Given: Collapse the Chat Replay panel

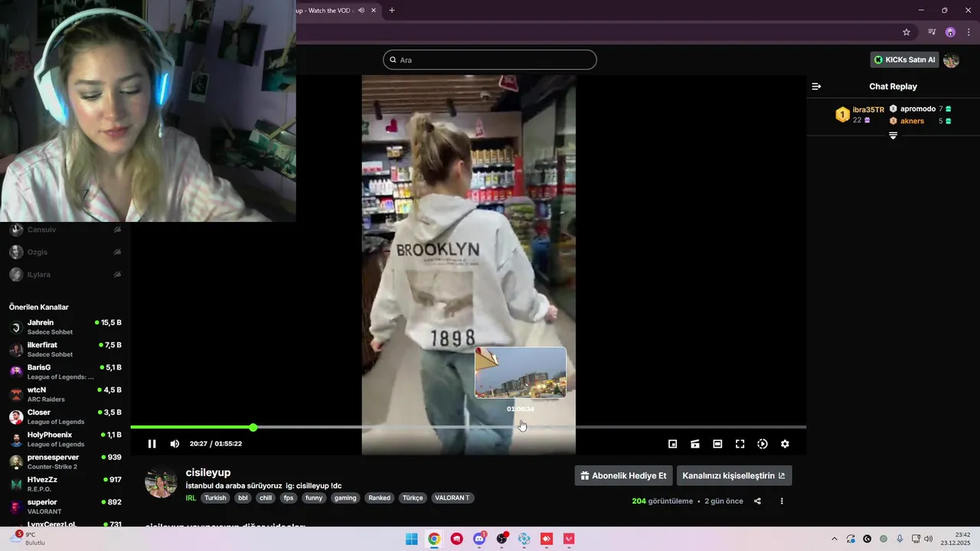Looking at the screenshot, I should (816, 86).
